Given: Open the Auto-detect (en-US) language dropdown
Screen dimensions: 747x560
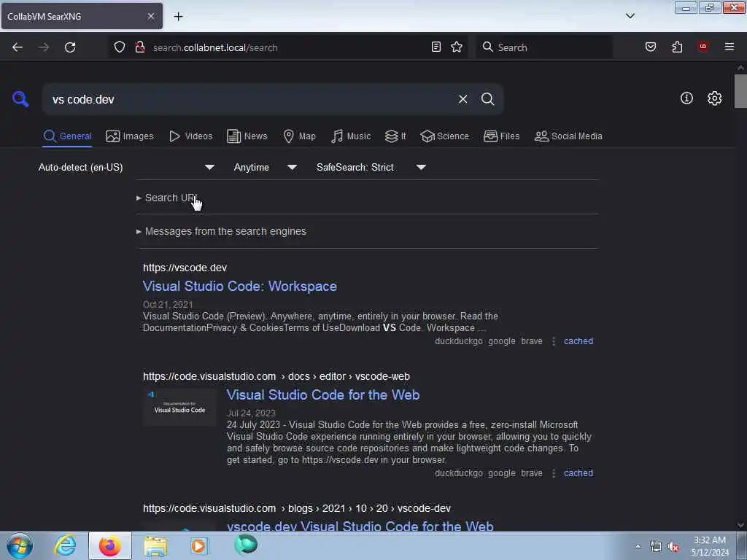Looking at the screenshot, I should point(126,167).
